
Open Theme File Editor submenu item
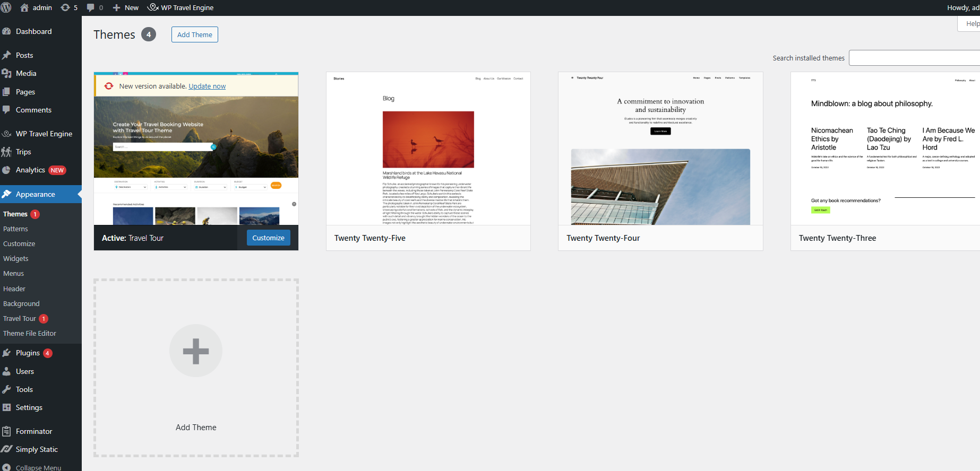point(30,333)
